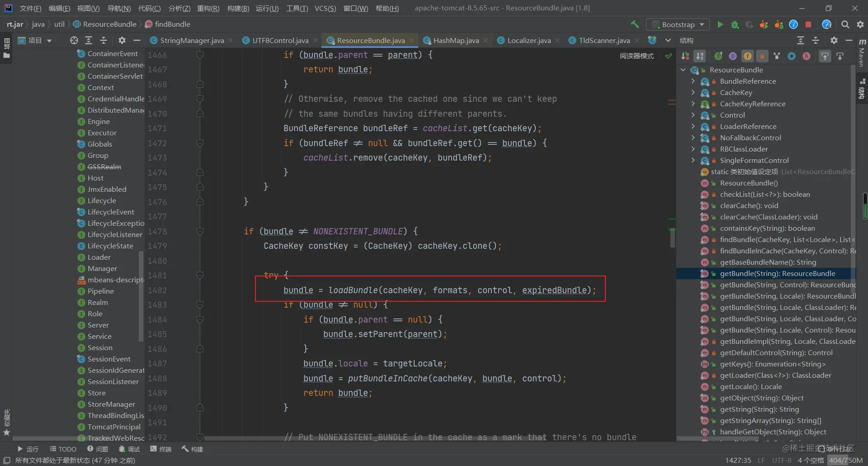868x466 pixels.
Task: Click fold marker at line 1481 try
Action: (200, 275)
